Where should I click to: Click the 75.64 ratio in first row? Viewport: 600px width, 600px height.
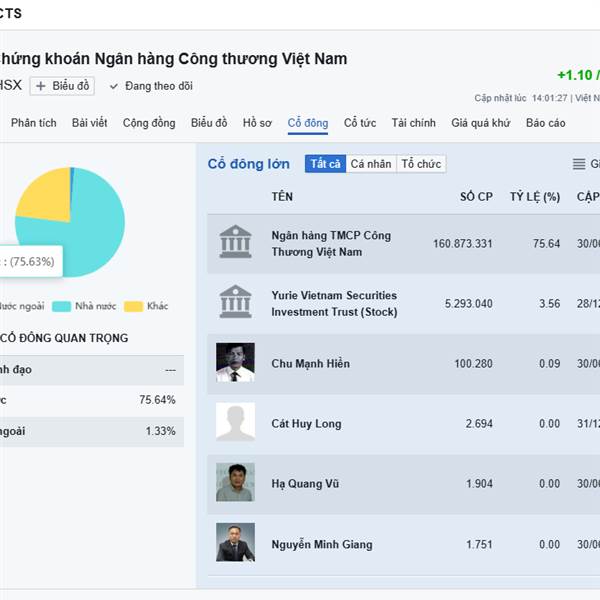pos(546,243)
